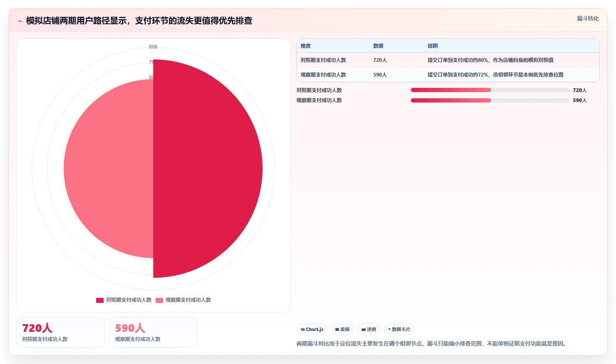Click the dark red 对照期 chart segment
Screen dimensions: 616x364
pos(207,169)
